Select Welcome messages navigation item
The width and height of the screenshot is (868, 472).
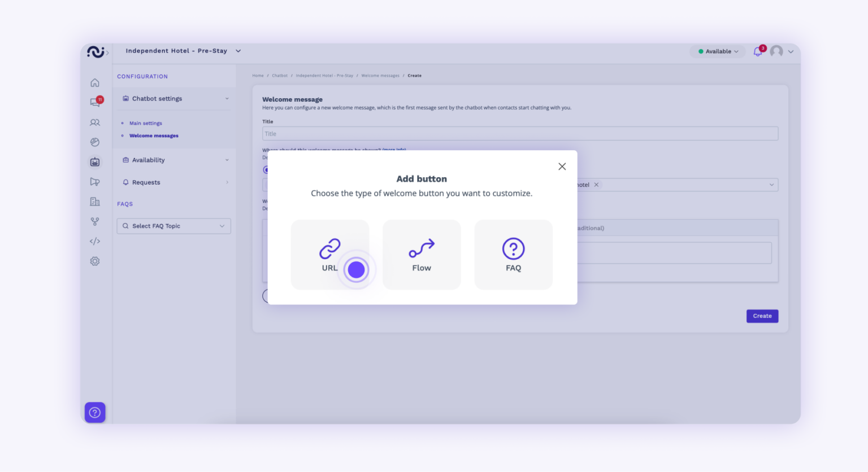click(x=153, y=136)
